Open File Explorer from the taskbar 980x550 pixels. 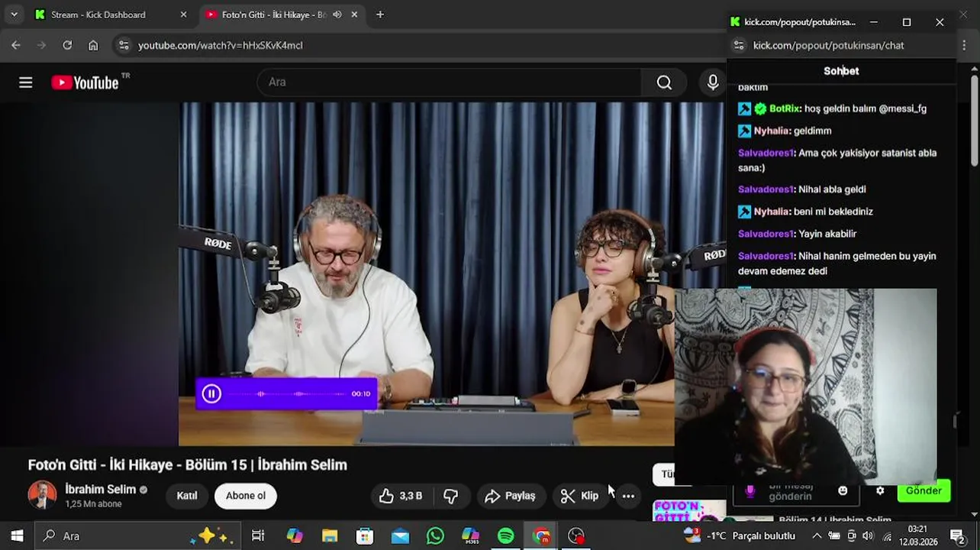[330, 535]
